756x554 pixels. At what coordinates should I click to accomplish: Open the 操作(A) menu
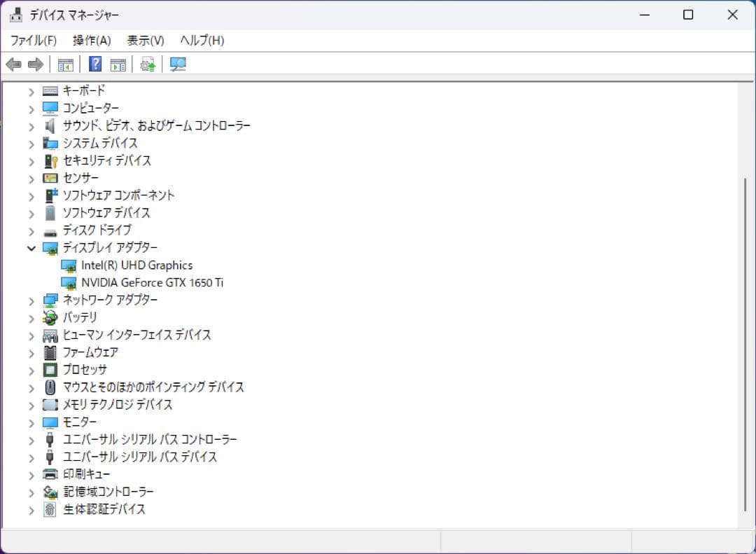92,40
